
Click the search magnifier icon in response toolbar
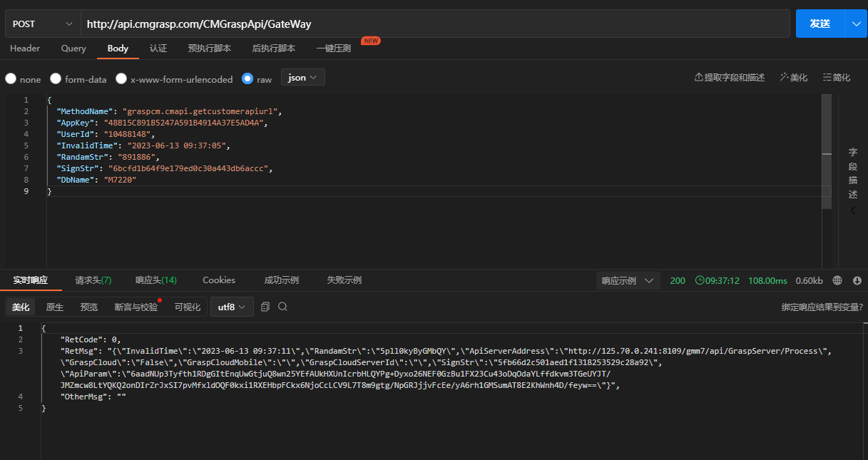(282, 307)
